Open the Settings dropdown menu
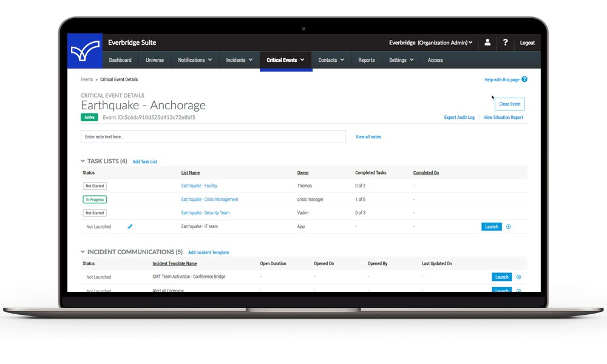607x364 pixels. point(401,60)
